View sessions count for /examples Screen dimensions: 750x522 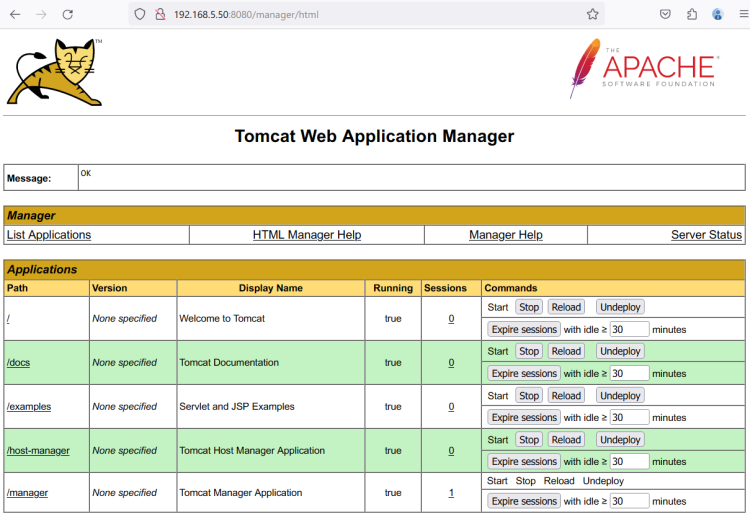click(x=451, y=407)
